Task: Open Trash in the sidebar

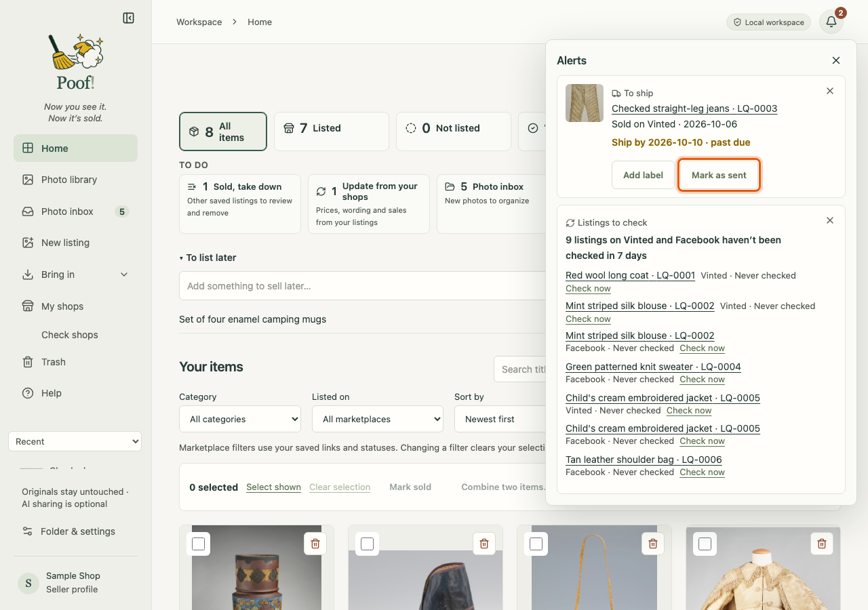Action: pyautogui.click(x=75, y=362)
